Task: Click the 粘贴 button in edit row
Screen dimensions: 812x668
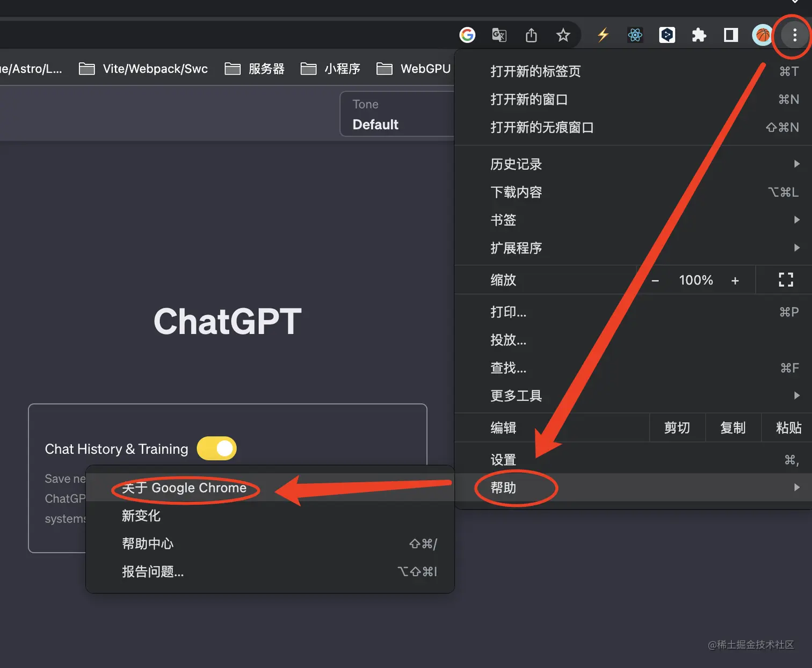Action: tap(788, 427)
